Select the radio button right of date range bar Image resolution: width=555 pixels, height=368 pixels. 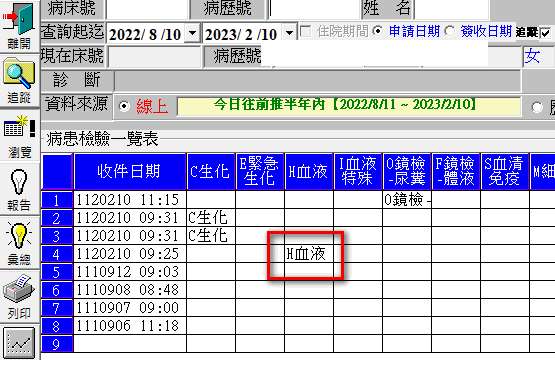pyautogui.click(x=537, y=107)
